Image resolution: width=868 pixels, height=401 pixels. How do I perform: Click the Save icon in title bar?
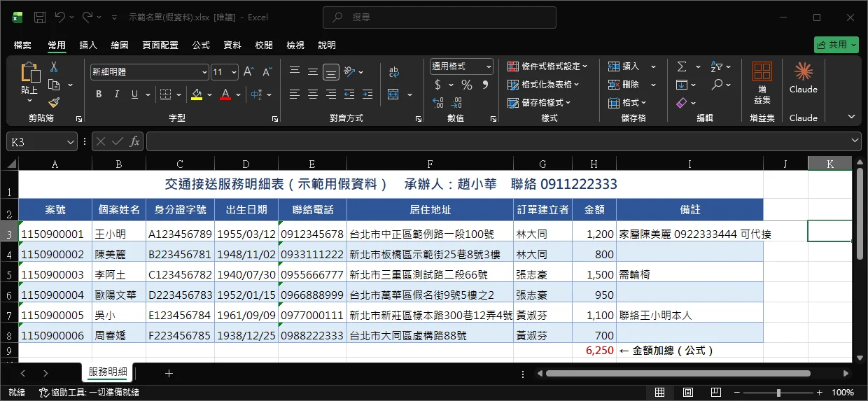[x=40, y=17]
